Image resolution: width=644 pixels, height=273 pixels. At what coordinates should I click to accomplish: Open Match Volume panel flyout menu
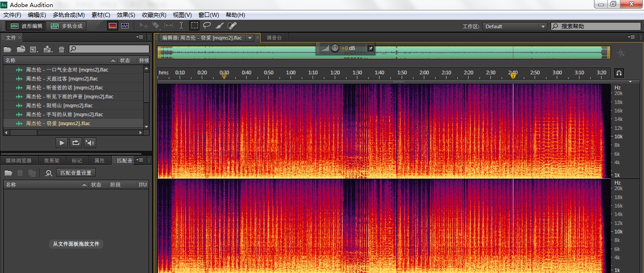(x=140, y=161)
